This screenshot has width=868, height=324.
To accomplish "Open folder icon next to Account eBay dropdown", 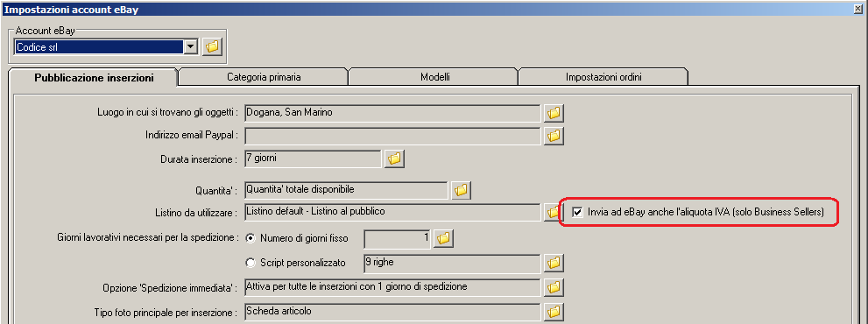I will 212,47.
